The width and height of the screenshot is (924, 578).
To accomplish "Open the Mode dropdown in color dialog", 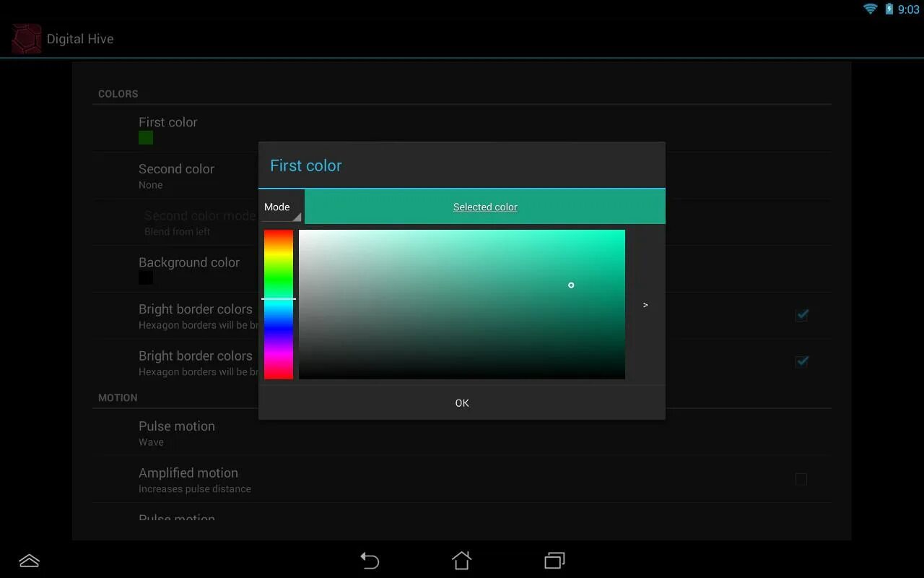I will 282,207.
